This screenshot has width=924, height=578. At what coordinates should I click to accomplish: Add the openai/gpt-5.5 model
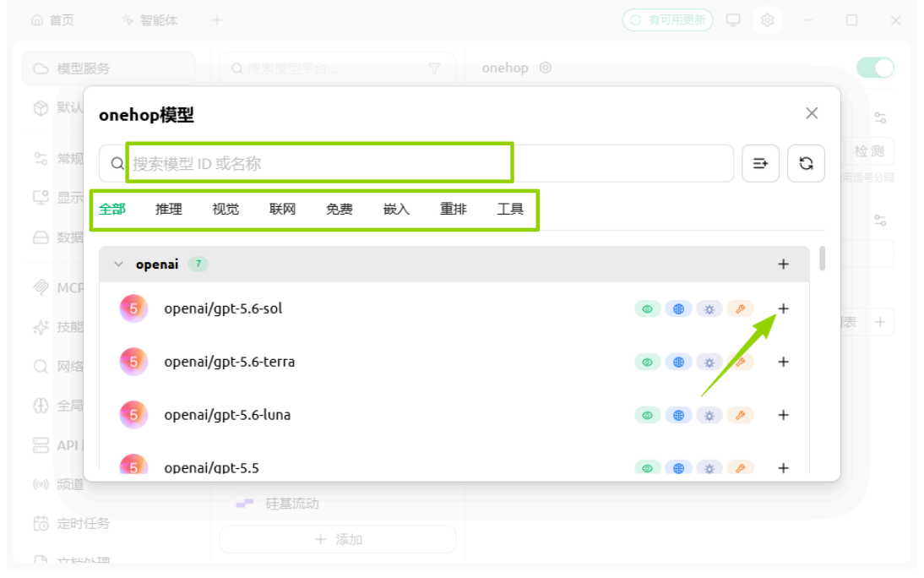[783, 467]
